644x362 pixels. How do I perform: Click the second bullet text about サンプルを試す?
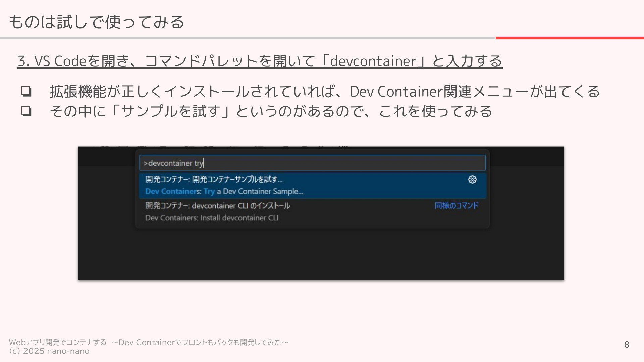(x=271, y=111)
